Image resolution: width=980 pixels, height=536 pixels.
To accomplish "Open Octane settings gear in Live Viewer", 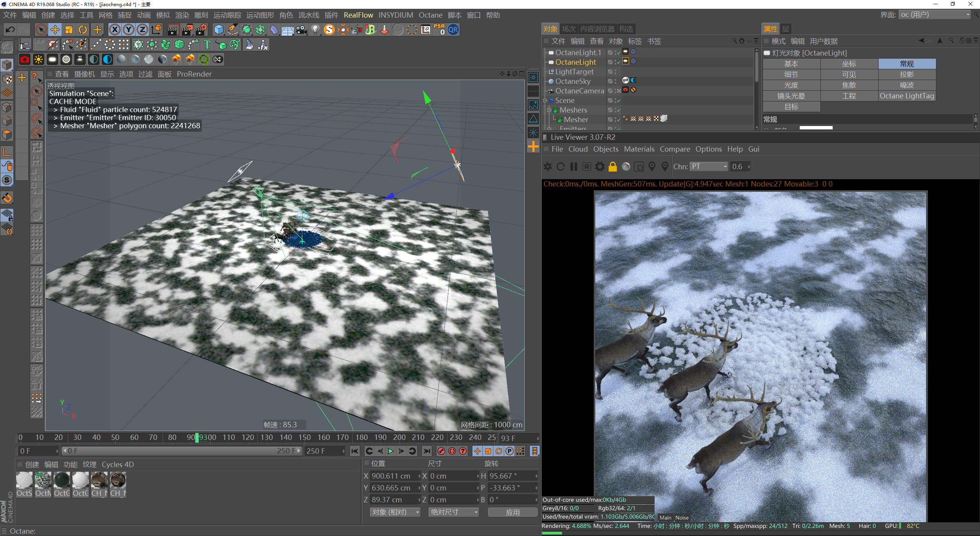I will pos(599,167).
